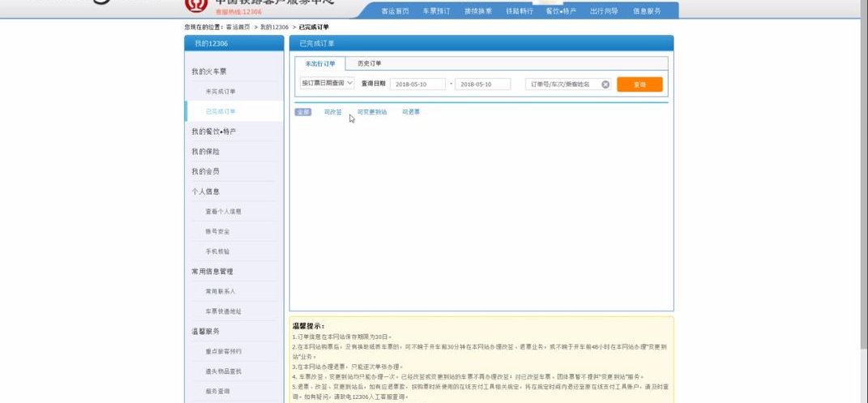Go to 客运首页 in the breadcrumb
The height and width of the screenshot is (403, 868).
(238, 27)
